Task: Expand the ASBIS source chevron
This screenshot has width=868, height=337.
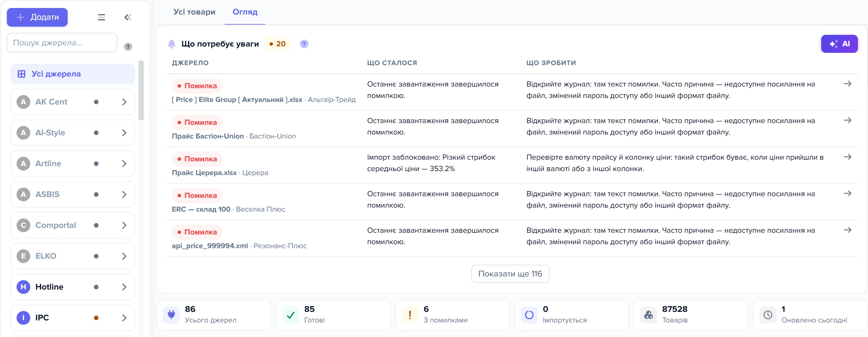Action: coord(124,194)
